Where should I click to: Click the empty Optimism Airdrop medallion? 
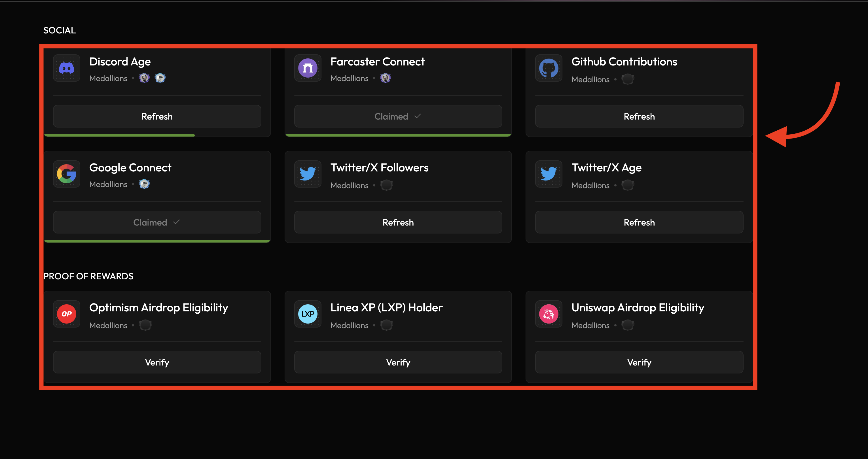tap(145, 325)
